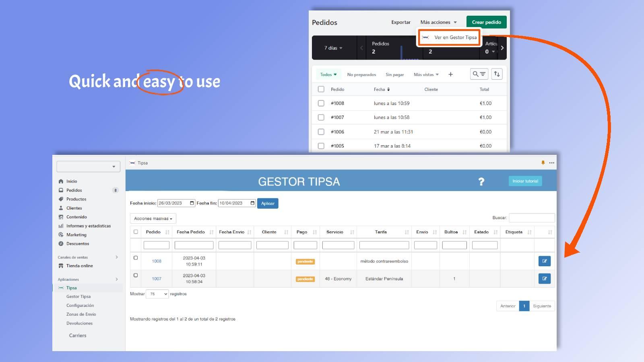Click the pin icon in the Tipsa app header
This screenshot has width=644, height=362.
(x=543, y=163)
